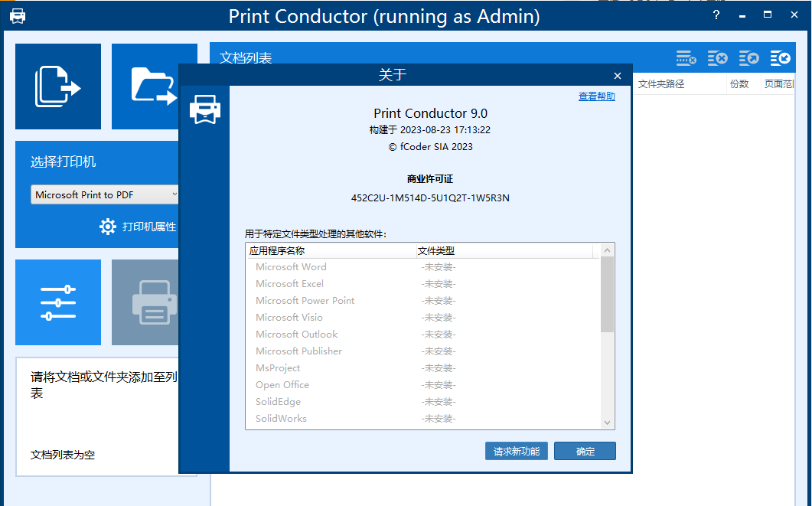Click the Add Documents tile icon
This screenshot has width=812, height=506.
tap(58, 87)
